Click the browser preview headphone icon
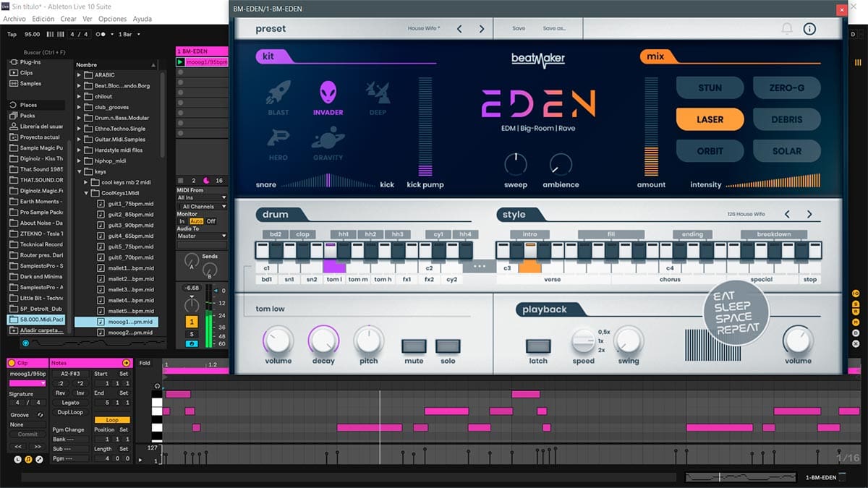 click(x=26, y=343)
